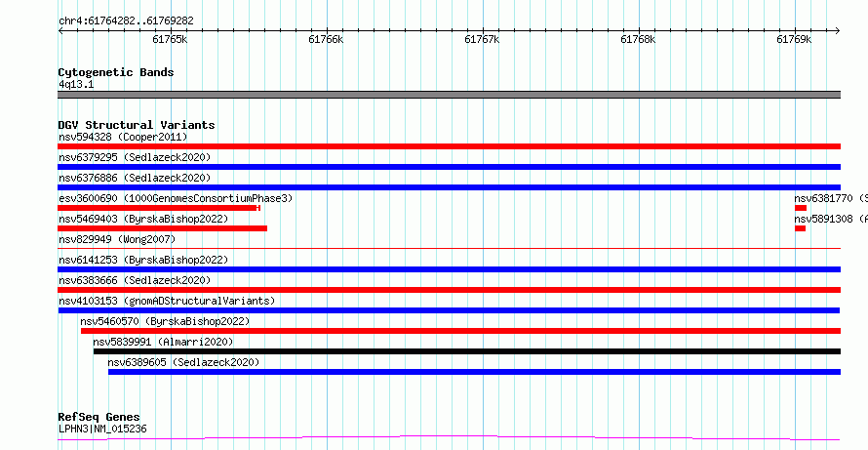Select the nsv6379295 (Sedlazeck2020) blue bar
This screenshot has height=450, width=868.
coord(449,167)
